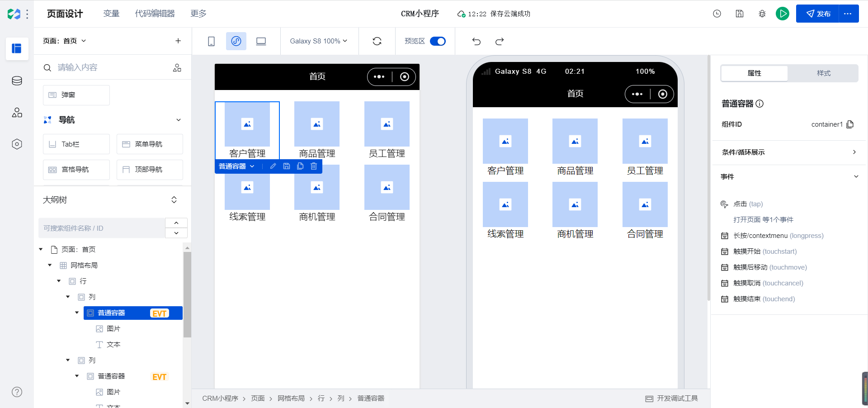Go to next outline search result arrow
Screen dimensions: 868x408
coord(176,233)
